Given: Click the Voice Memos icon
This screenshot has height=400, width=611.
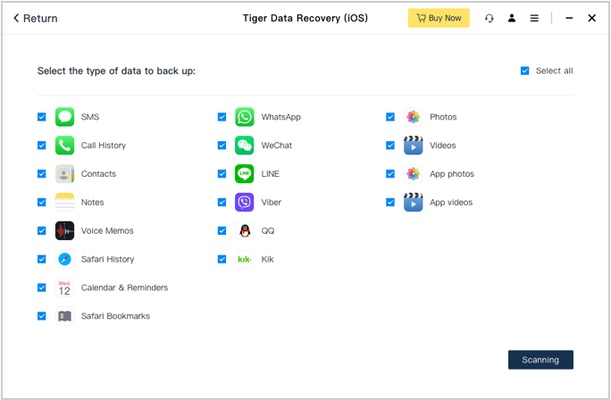Looking at the screenshot, I should [x=64, y=231].
